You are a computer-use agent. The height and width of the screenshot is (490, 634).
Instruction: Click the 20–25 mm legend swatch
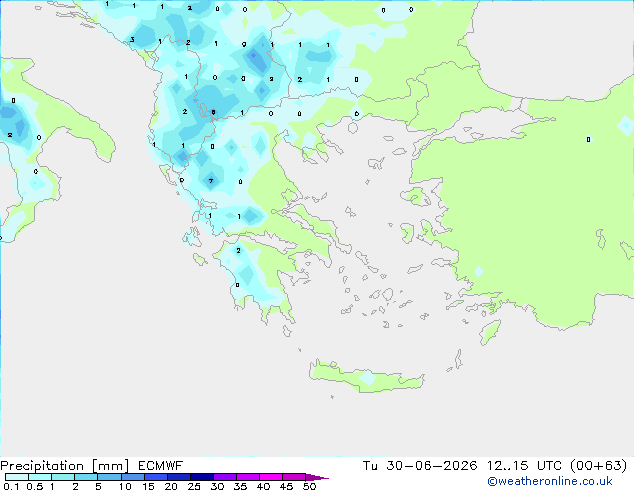pyautogui.click(x=178, y=477)
